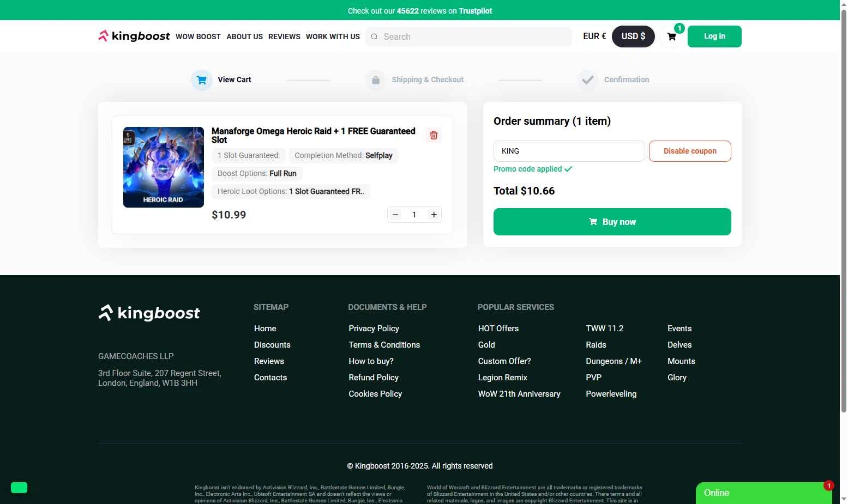848x504 pixels.
Task: Open Contacts footer link
Action: click(270, 378)
